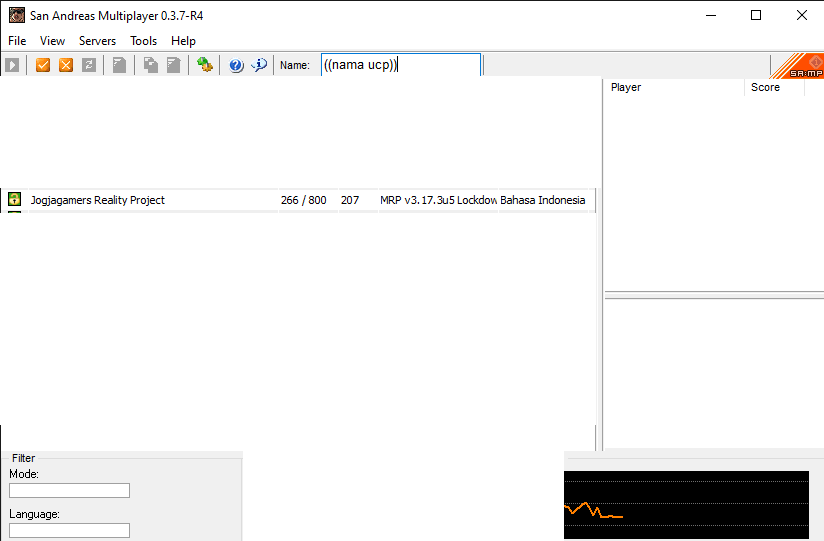Screen dimensions: 824x541
Task: Maximize the San Andreas Multiplayer window
Action: (756, 15)
